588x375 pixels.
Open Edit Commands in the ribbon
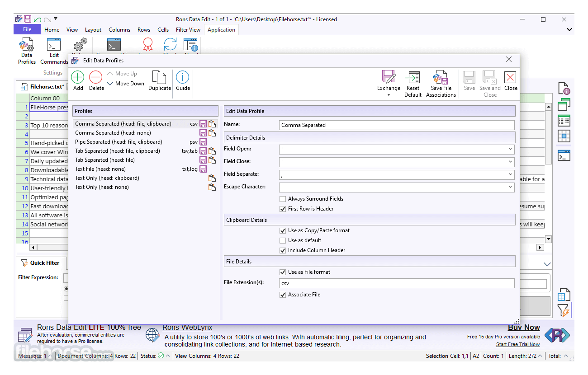coord(54,52)
